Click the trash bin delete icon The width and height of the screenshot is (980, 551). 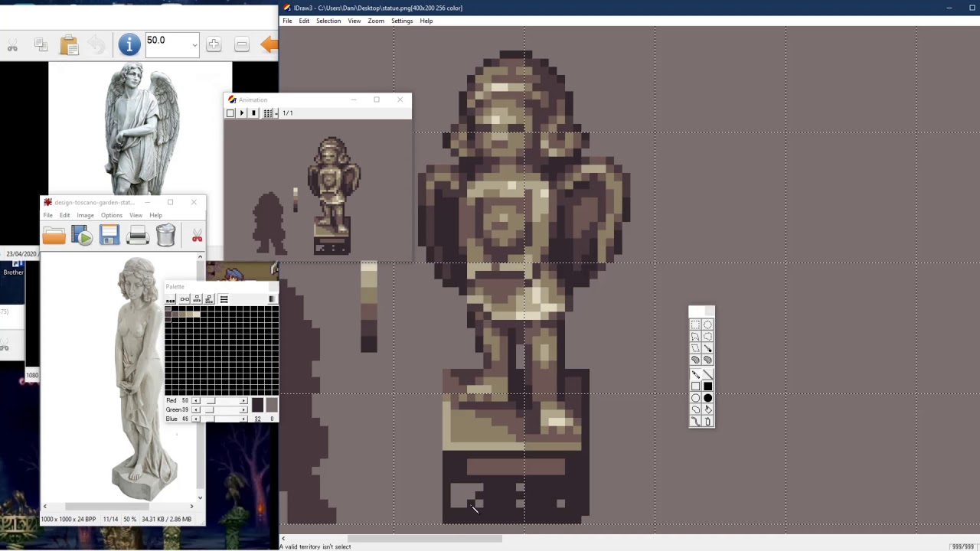click(165, 236)
